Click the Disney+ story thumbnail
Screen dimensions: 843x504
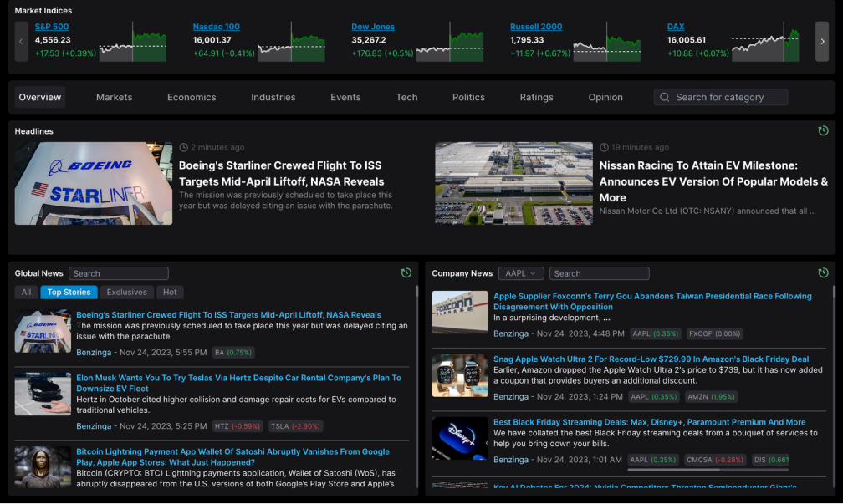(x=460, y=439)
